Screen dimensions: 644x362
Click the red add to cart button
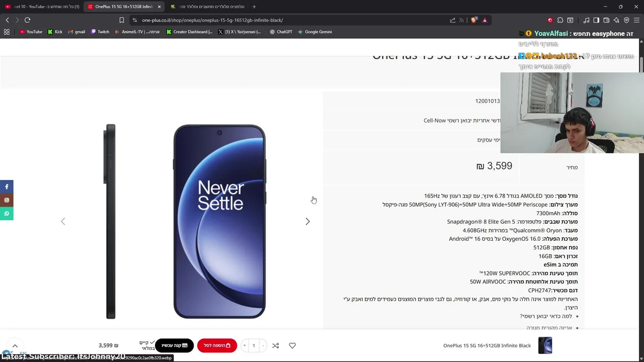(x=217, y=345)
